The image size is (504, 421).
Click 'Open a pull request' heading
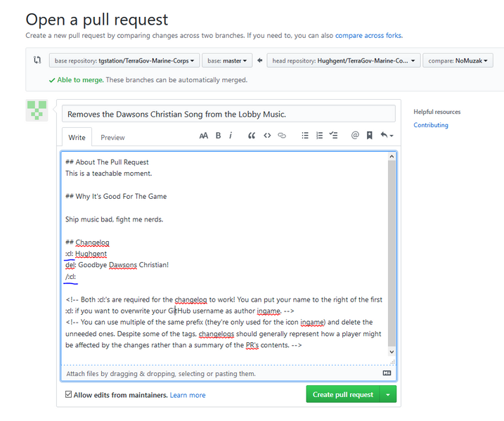(x=97, y=19)
